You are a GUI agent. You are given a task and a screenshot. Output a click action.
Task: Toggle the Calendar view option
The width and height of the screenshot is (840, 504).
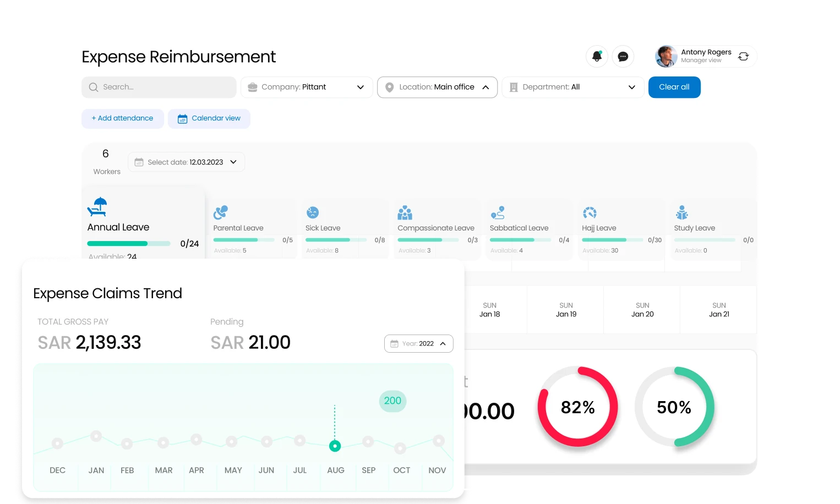209,118
